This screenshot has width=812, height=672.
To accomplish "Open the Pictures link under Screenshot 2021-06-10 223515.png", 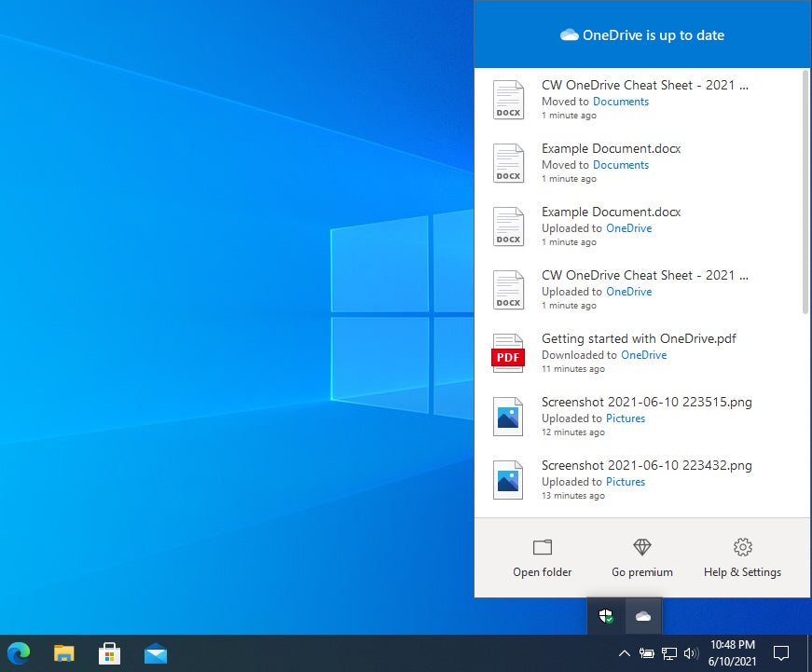I will click(626, 418).
